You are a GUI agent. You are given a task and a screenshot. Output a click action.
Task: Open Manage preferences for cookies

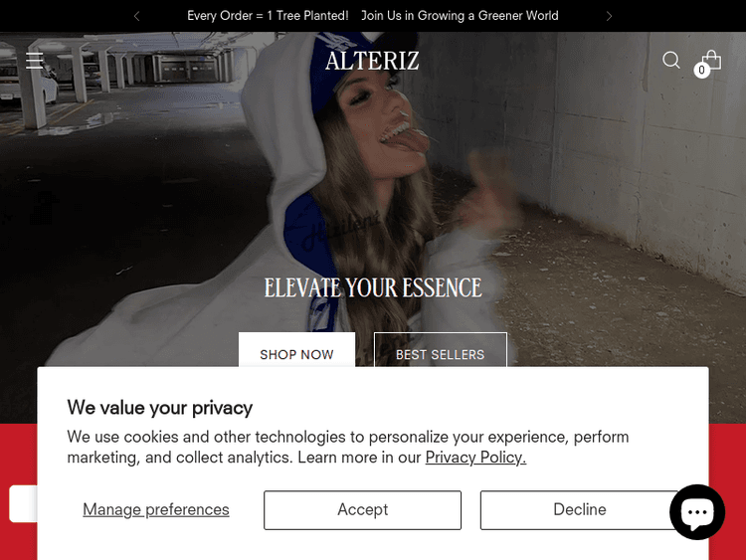click(x=156, y=509)
